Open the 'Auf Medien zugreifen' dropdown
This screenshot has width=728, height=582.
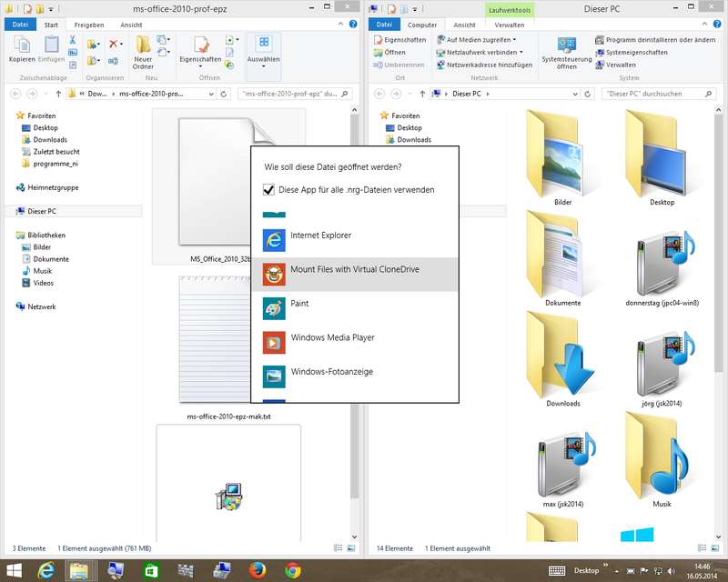[x=514, y=40]
